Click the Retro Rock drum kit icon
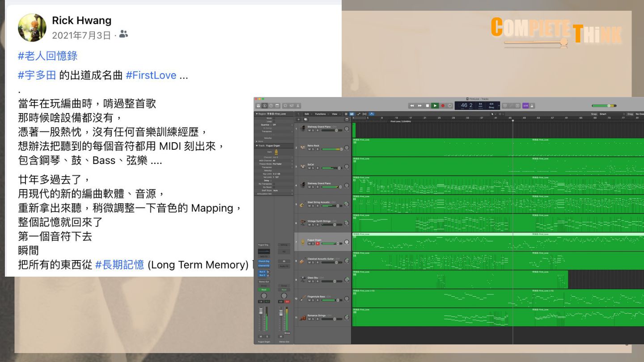644x362 pixels. pos(303,147)
